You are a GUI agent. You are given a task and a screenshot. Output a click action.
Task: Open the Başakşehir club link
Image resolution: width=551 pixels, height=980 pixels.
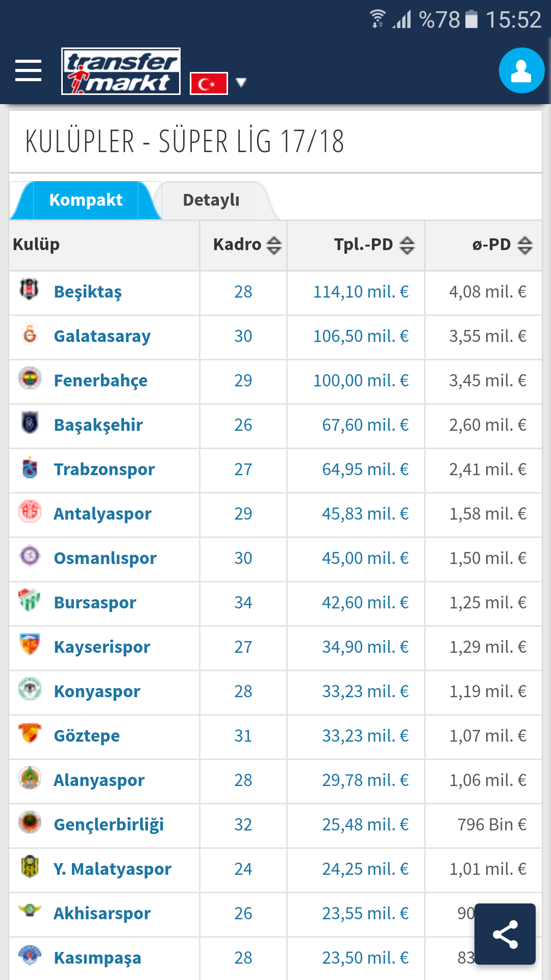(98, 425)
